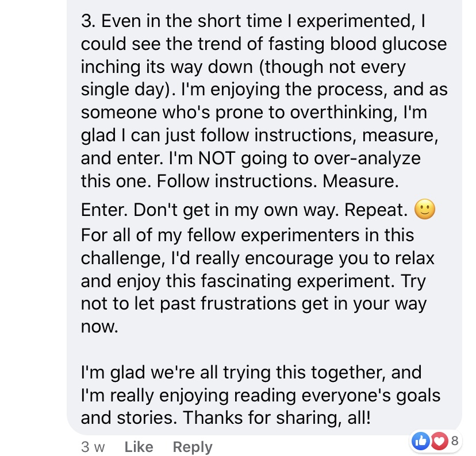This screenshot has width=476, height=456.
Task: Click the blue thumbs-up reaction icon
Action: 420,441
